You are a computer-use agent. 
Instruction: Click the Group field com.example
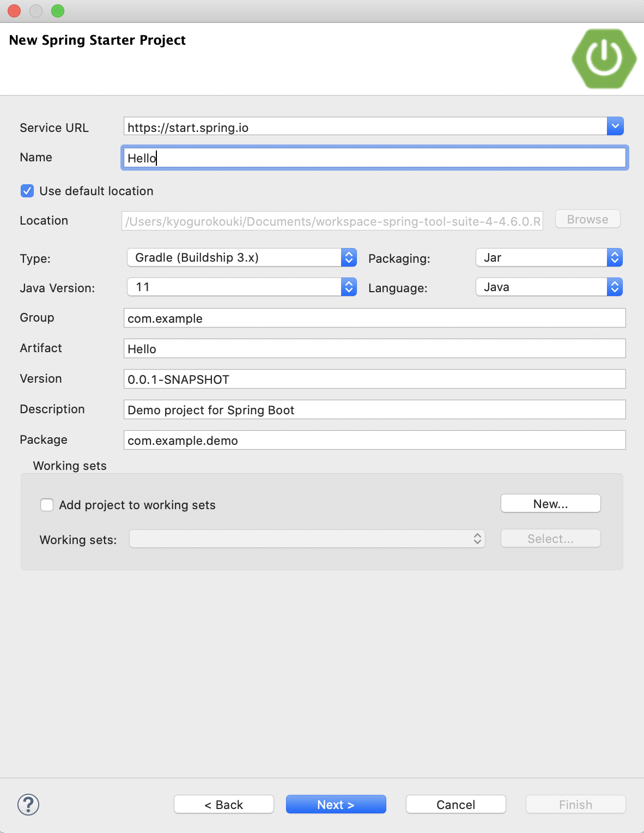pos(375,318)
